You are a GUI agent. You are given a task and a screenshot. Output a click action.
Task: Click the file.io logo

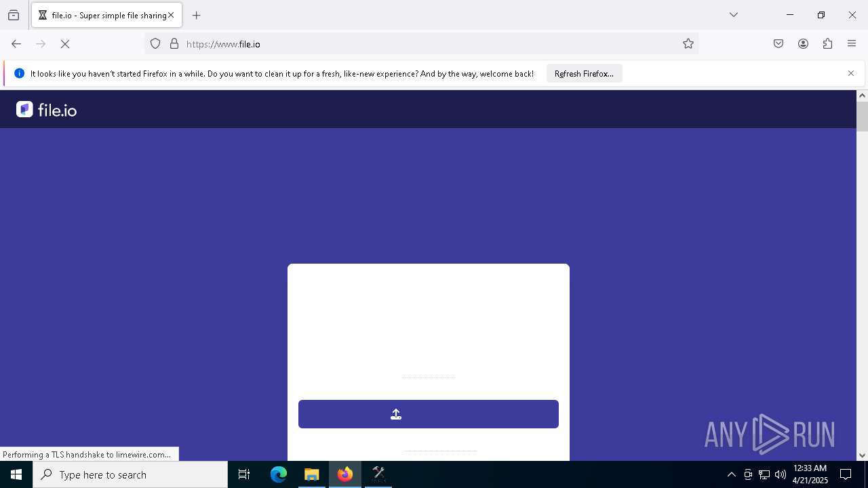pos(47,110)
